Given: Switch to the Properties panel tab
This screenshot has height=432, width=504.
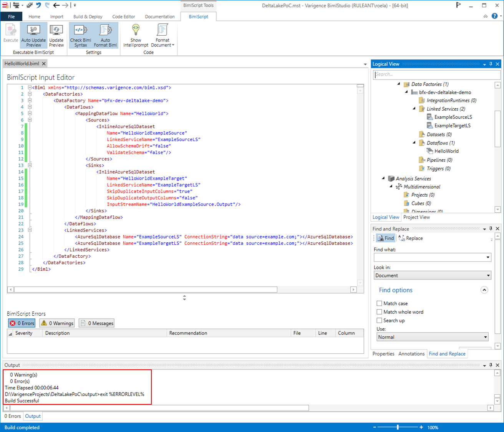Looking at the screenshot, I should (x=383, y=354).
